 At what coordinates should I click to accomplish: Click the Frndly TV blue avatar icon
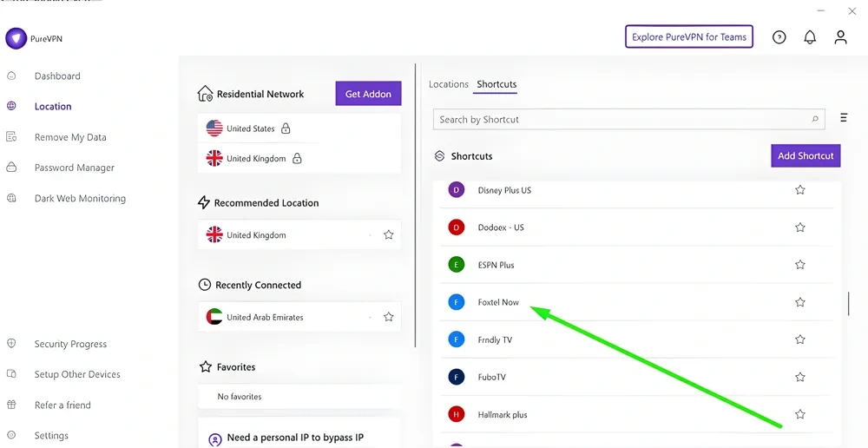tap(457, 339)
